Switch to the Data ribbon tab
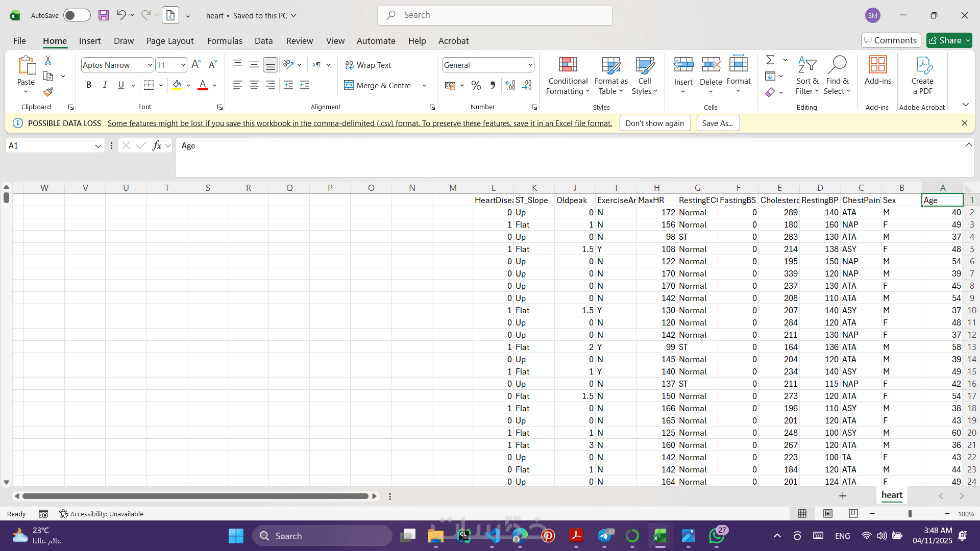This screenshot has height=551, width=980. tap(263, 41)
